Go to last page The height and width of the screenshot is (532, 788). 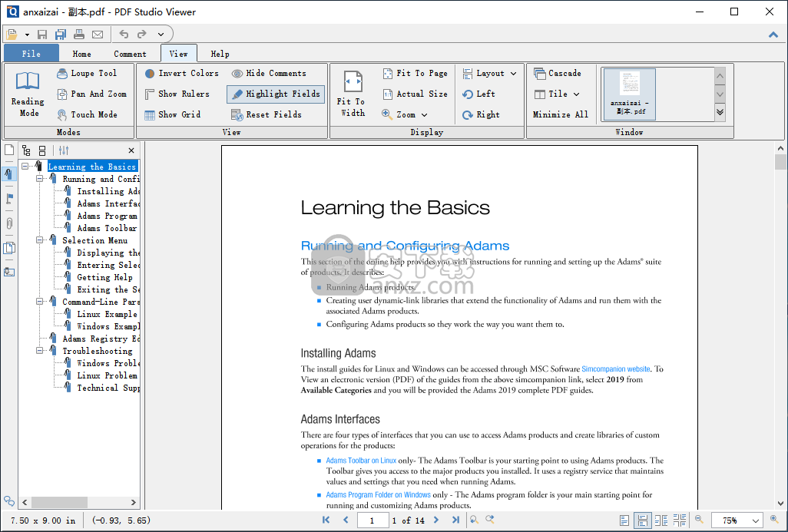(x=455, y=520)
